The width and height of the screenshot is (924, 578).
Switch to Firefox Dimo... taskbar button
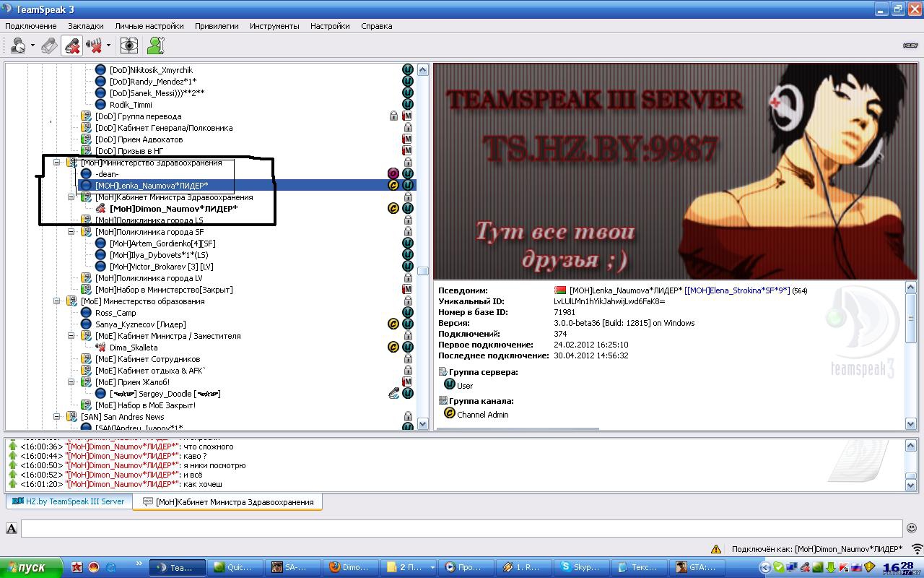(350, 568)
